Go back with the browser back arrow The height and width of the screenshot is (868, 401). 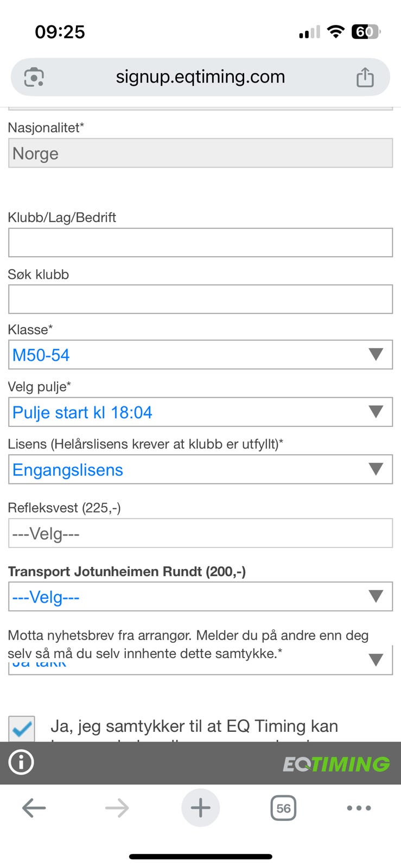[x=34, y=808]
